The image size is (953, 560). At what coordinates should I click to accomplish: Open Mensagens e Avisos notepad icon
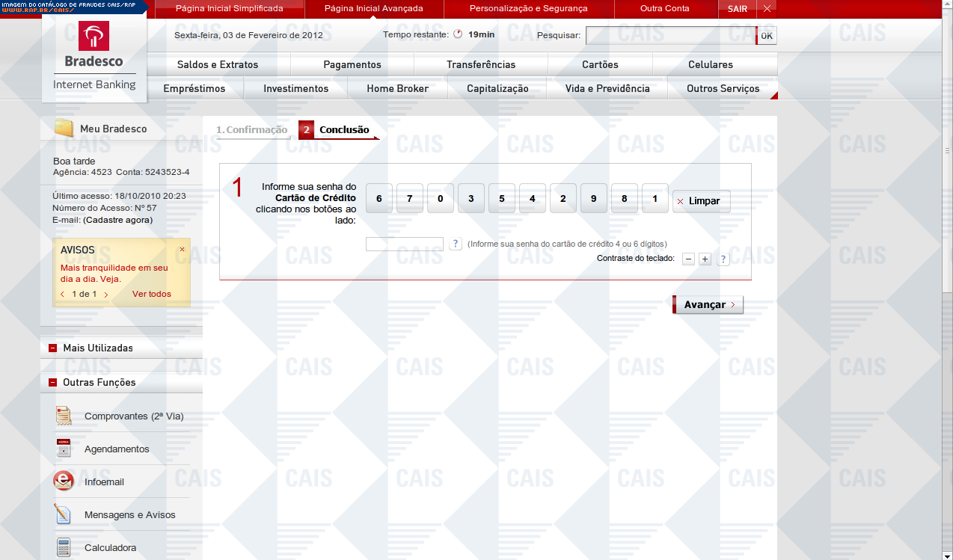tap(64, 514)
